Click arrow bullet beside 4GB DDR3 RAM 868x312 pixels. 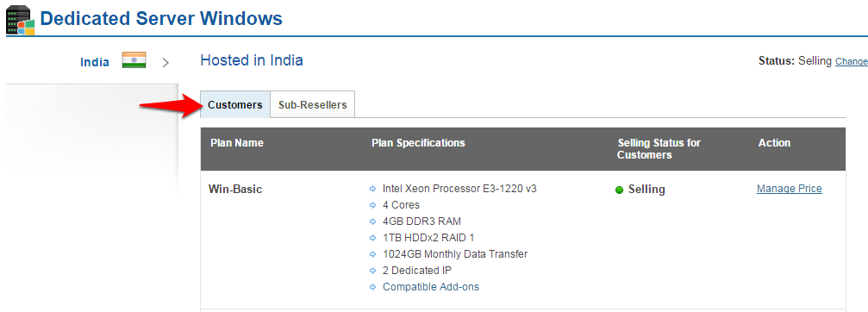click(372, 222)
